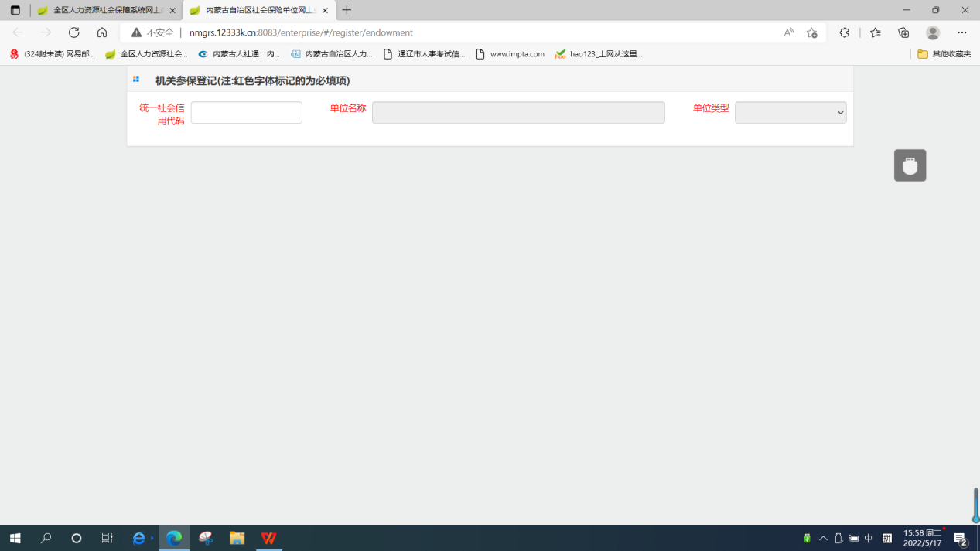Open File Explorer from the taskbar

237,538
